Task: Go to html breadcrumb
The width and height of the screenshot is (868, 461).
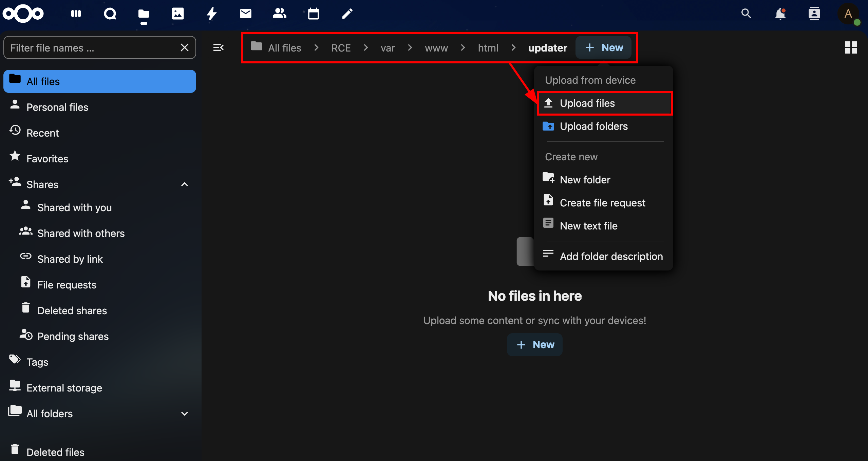Action: [488, 48]
